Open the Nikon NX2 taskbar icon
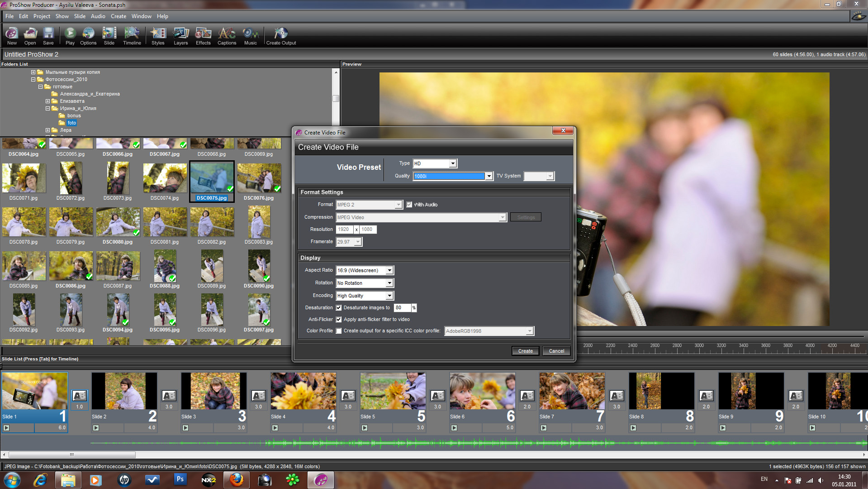Viewport: 868px width, 489px height. pos(208,479)
